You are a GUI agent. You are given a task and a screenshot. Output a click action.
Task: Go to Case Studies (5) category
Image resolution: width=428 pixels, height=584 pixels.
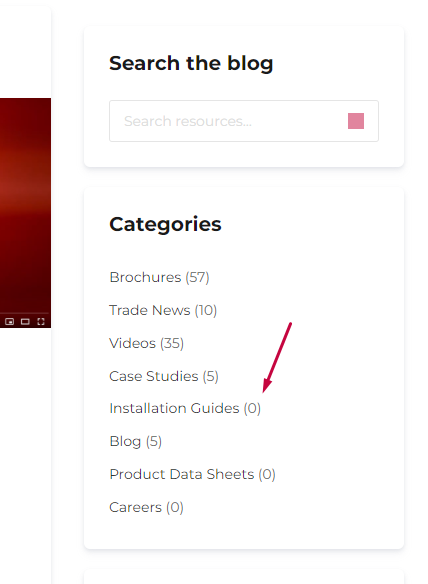(x=164, y=376)
